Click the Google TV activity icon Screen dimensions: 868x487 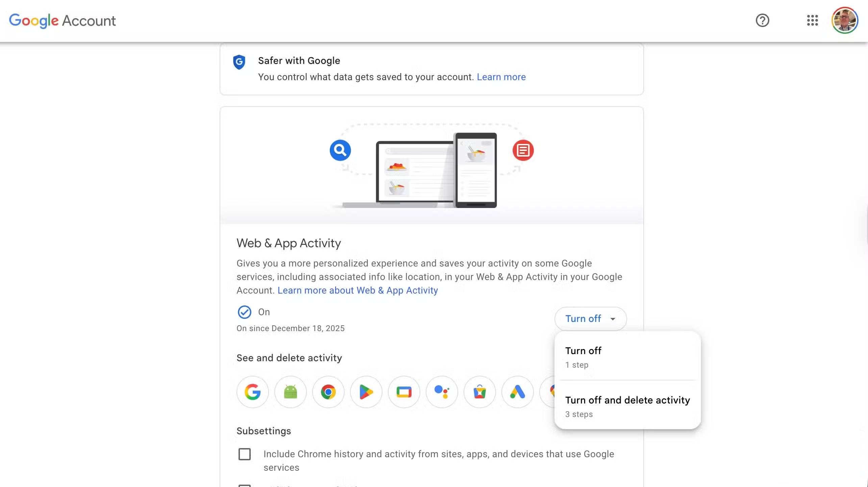click(404, 392)
